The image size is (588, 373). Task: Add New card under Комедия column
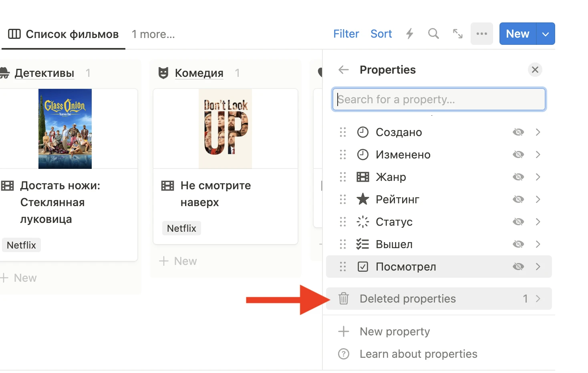[x=178, y=261]
